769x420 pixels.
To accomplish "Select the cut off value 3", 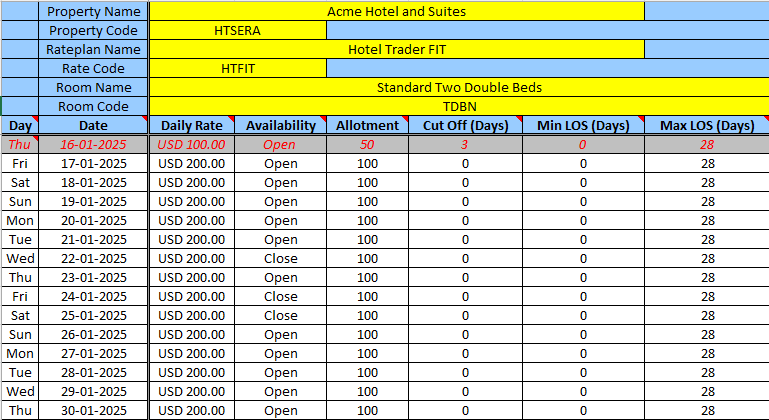I will (465, 144).
